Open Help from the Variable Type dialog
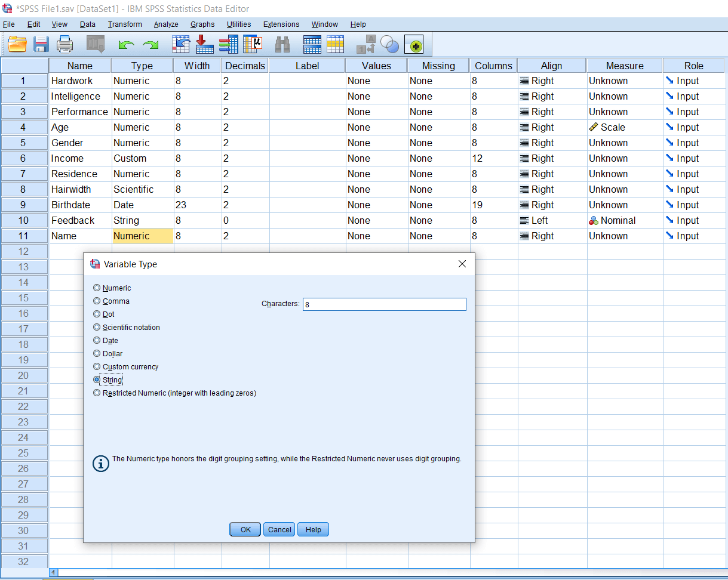 312,529
